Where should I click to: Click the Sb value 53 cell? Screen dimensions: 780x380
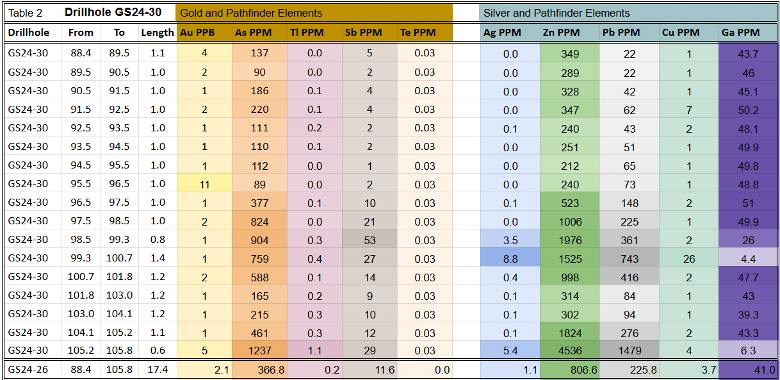pyautogui.click(x=369, y=240)
